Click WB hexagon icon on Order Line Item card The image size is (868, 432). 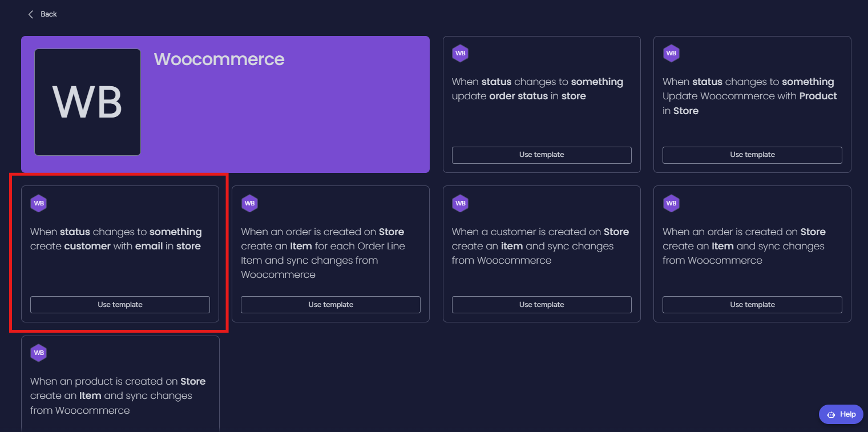[x=249, y=203]
